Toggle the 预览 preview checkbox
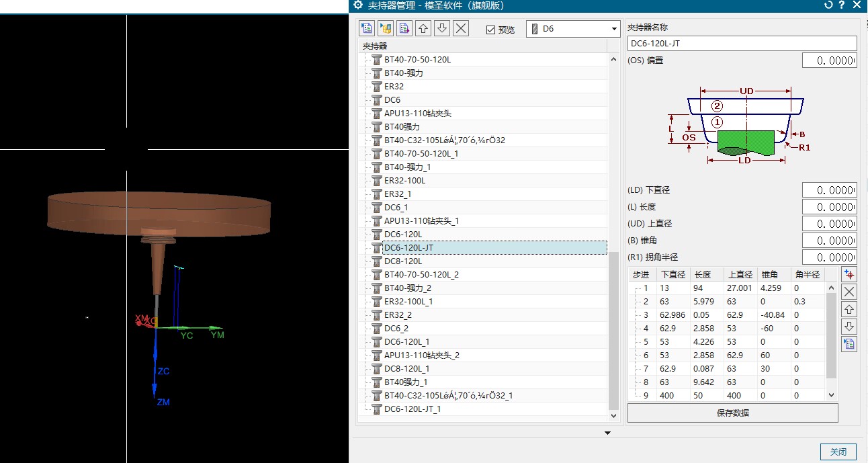This screenshot has height=463, width=868. point(490,30)
